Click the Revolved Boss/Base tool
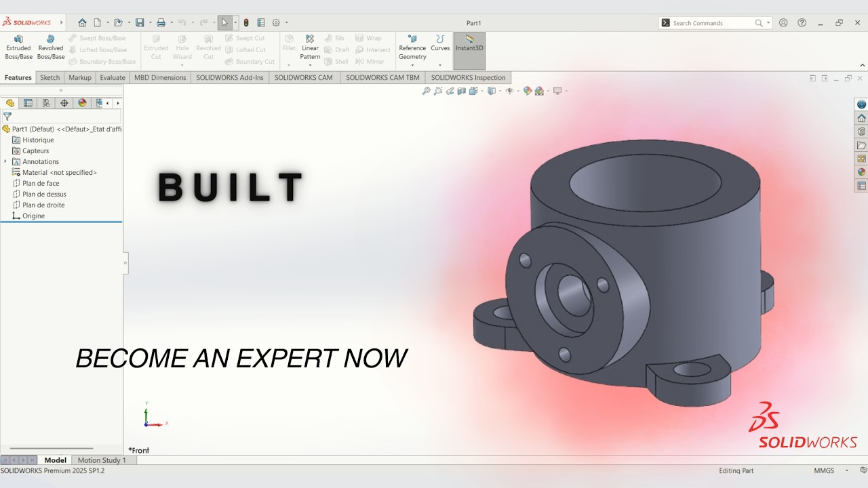This screenshot has width=868, height=488. coord(51,47)
